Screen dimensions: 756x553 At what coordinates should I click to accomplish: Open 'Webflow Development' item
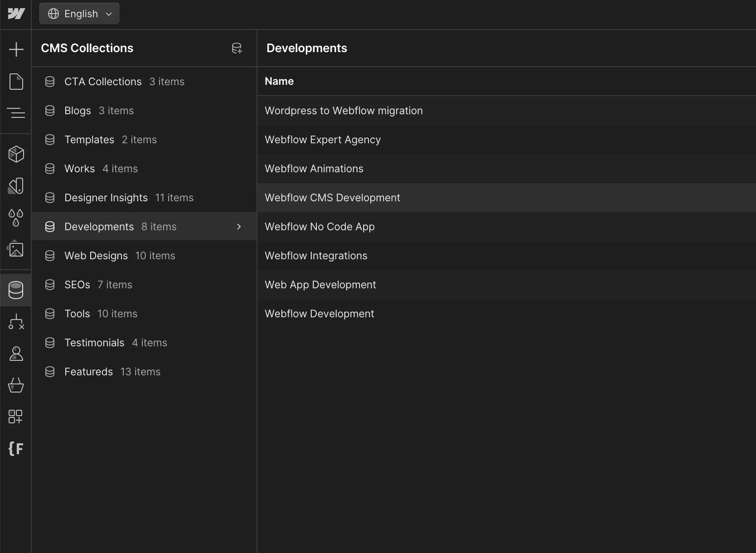coord(507,314)
